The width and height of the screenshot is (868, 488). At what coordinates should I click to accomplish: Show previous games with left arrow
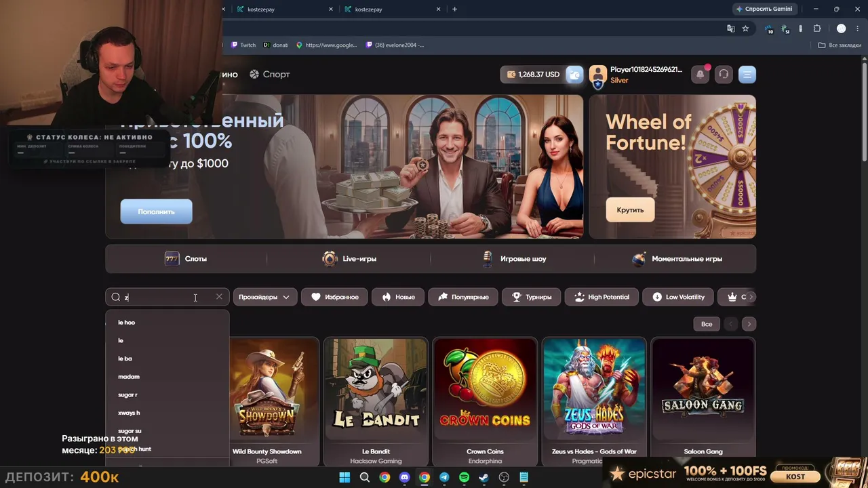click(730, 324)
